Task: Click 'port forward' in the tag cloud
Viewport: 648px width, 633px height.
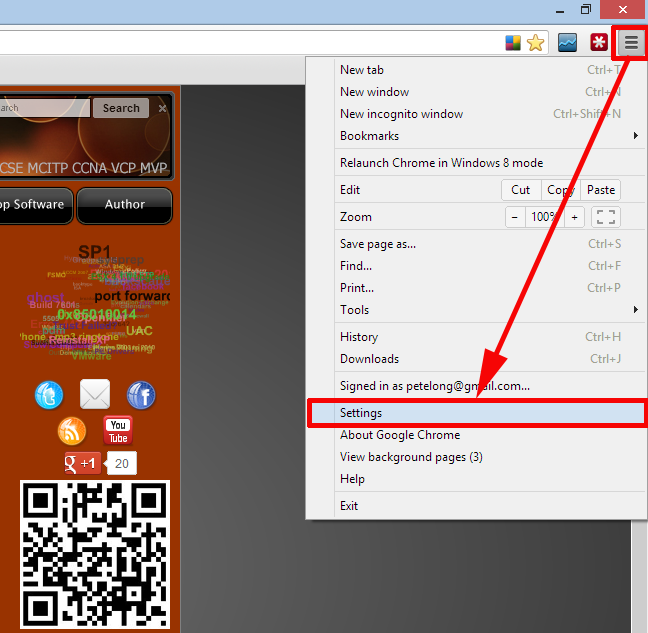Action: [132, 296]
